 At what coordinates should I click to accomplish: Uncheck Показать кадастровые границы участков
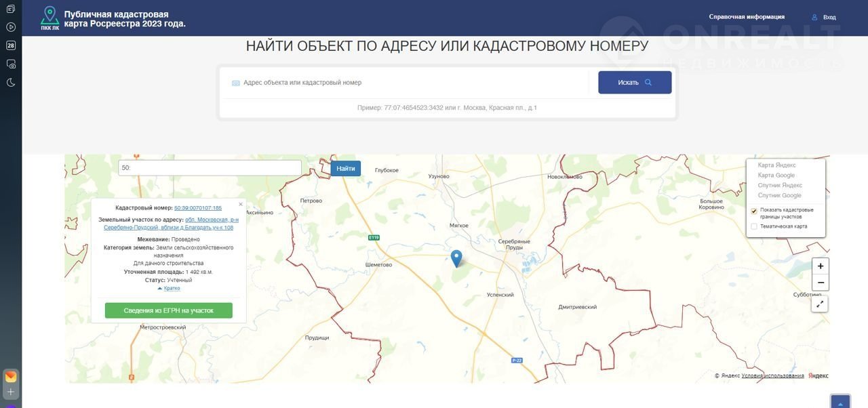click(x=754, y=211)
